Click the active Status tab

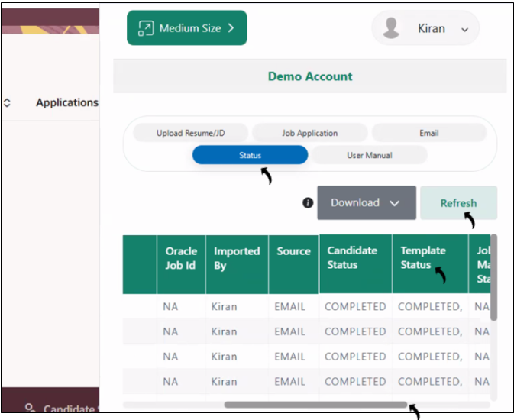pyautogui.click(x=250, y=155)
